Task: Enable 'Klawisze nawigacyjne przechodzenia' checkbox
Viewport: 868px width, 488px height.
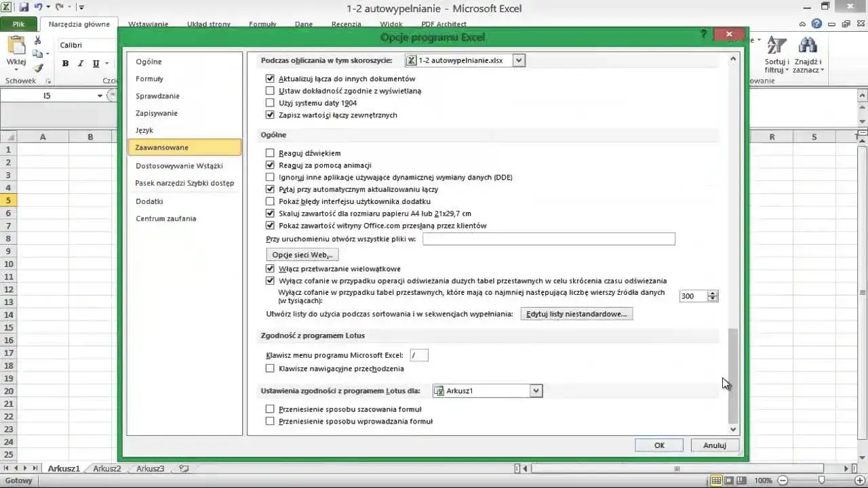Action: coord(270,368)
